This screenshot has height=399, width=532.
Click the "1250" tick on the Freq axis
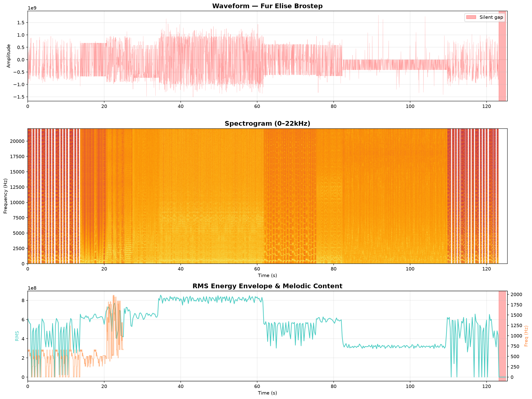point(516,325)
